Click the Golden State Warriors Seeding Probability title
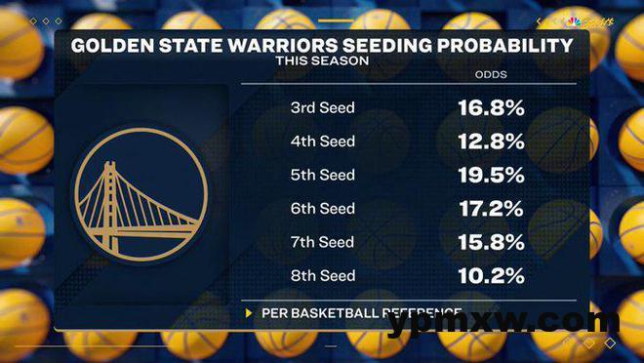 322,45
